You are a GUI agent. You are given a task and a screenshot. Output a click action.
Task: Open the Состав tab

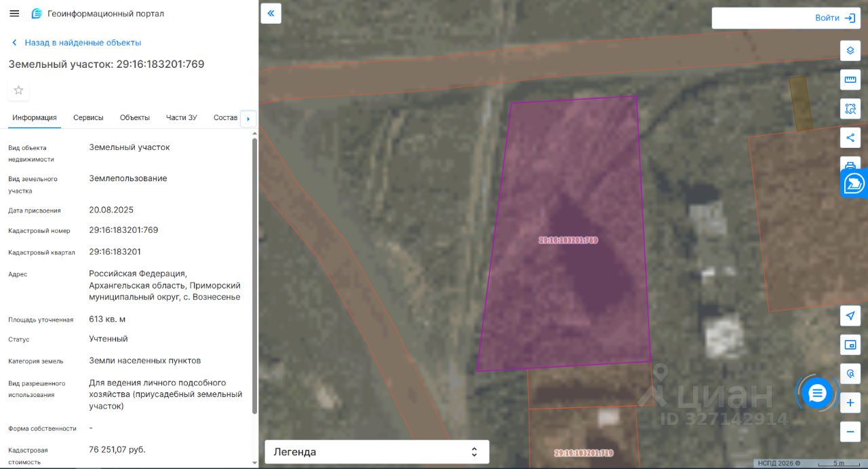225,117
